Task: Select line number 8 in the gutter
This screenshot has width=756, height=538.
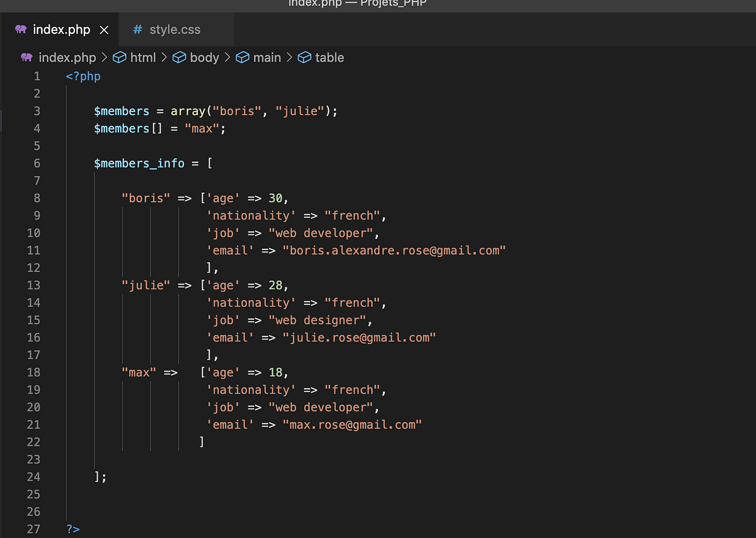Action: [37, 198]
